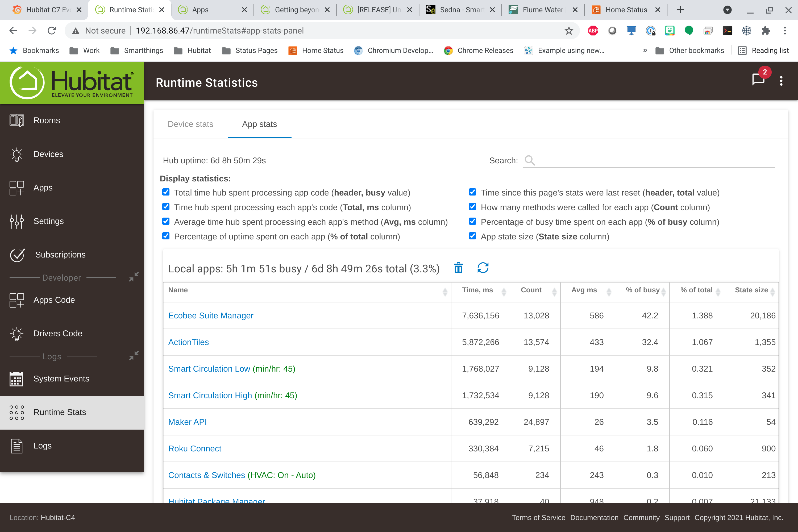Open Runtime Stats in the sidebar
Screen dimensions: 798x532
[72, 412]
